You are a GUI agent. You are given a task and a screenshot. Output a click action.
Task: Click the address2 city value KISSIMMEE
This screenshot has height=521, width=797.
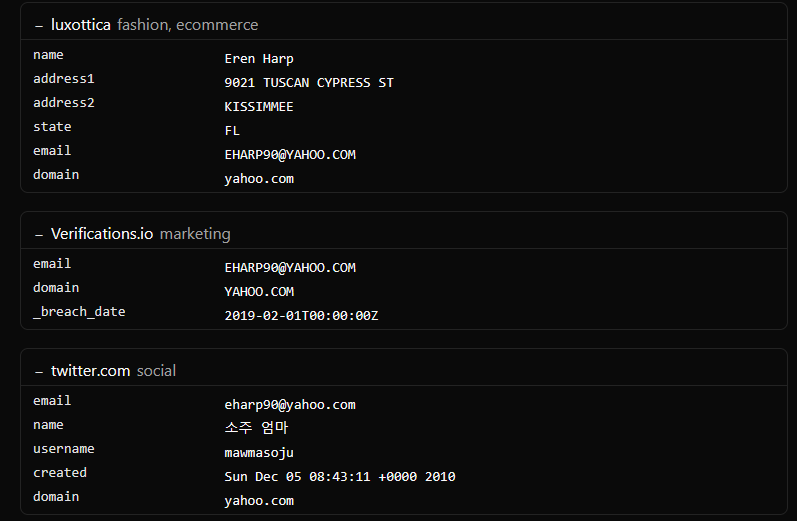coord(259,107)
